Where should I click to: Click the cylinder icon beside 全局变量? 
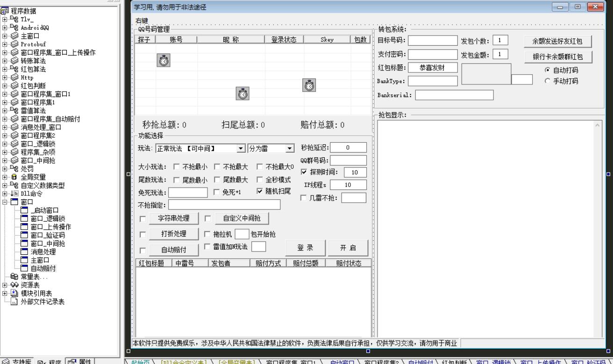point(14,177)
